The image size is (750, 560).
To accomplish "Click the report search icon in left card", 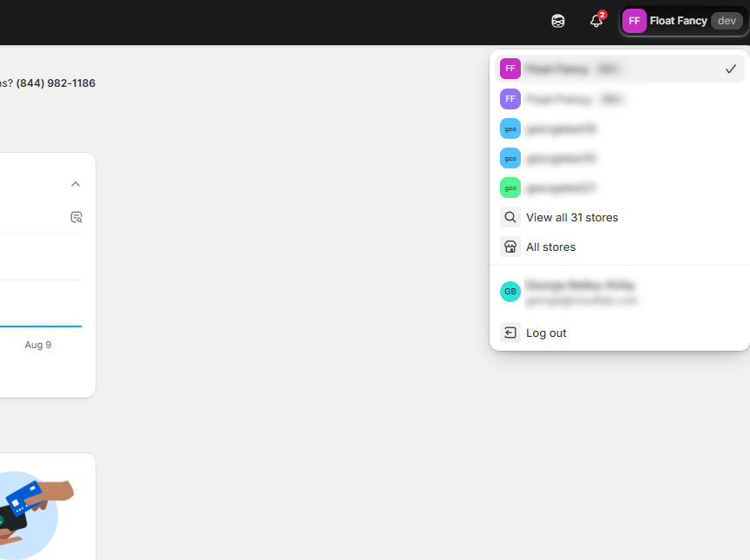I will 76,217.
